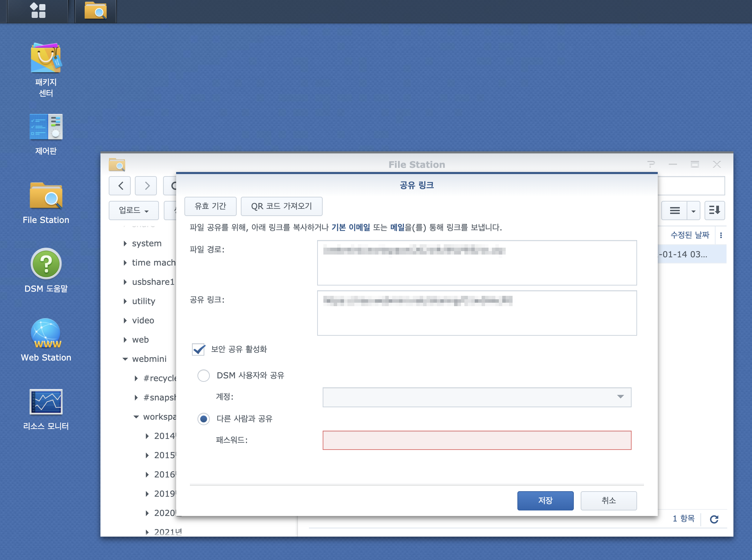Launch File Station from desktop
This screenshot has height=560, width=752.
[x=46, y=196]
